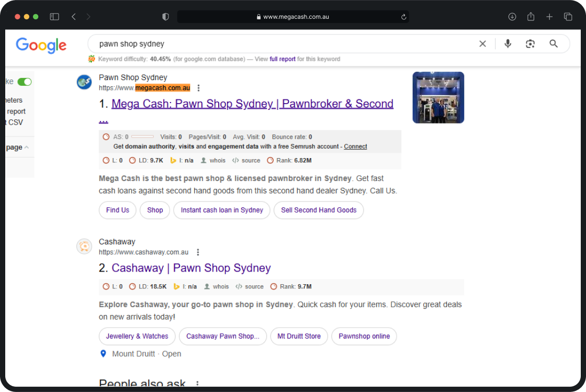This screenshot has width=586, height=392.
Task: Click the Google logo
Action: pyautogui.click(x=41, y=46)
